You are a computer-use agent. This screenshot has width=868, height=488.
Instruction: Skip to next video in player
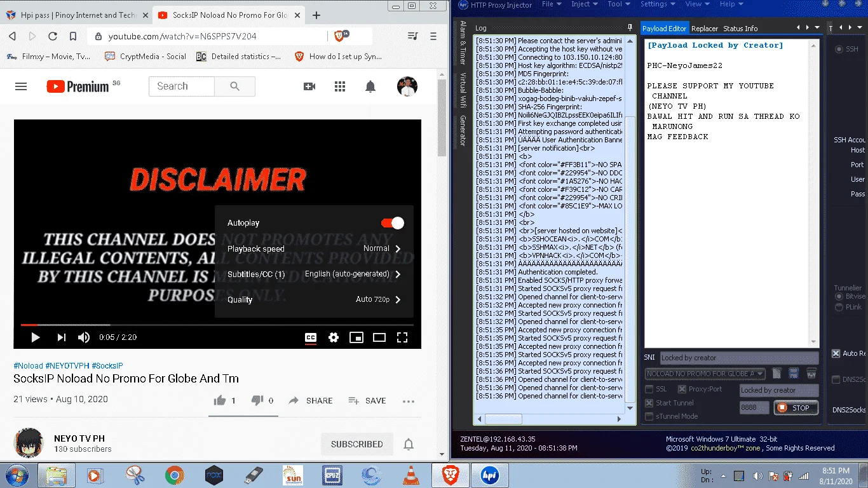pyautogui.click(x=62, y=337)
